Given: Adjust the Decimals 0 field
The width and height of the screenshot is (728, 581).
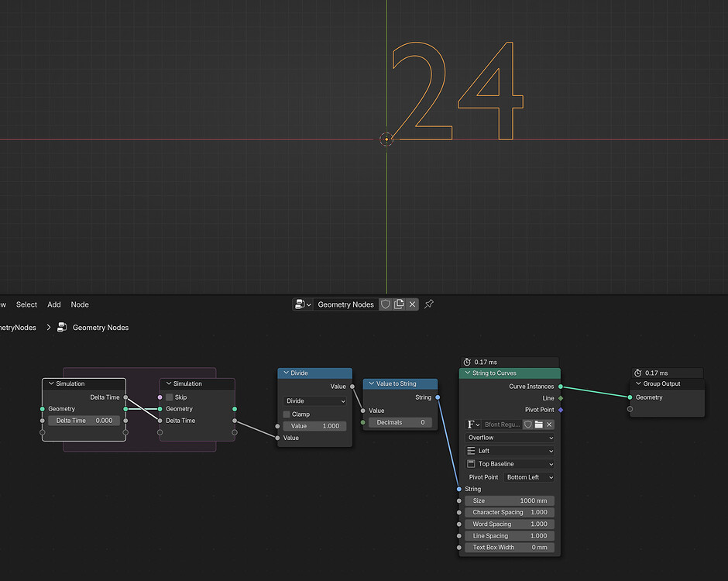Looking at the screenshot, I should [x=400, y=422].
